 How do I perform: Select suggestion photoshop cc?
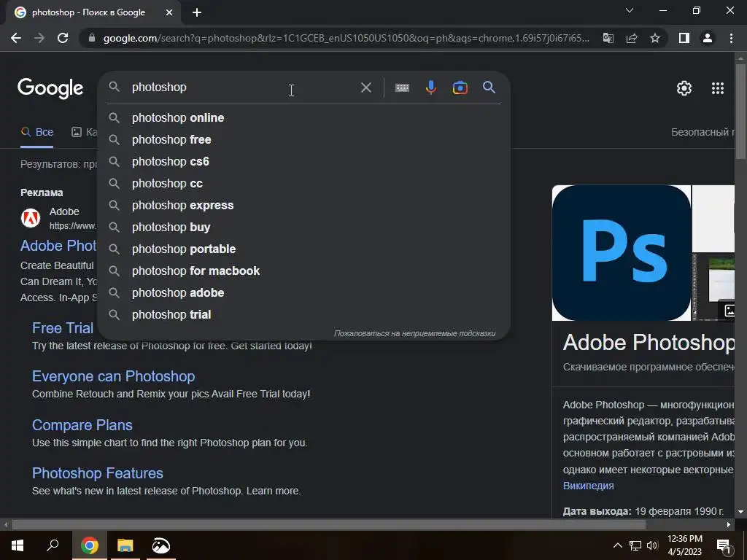304,183
